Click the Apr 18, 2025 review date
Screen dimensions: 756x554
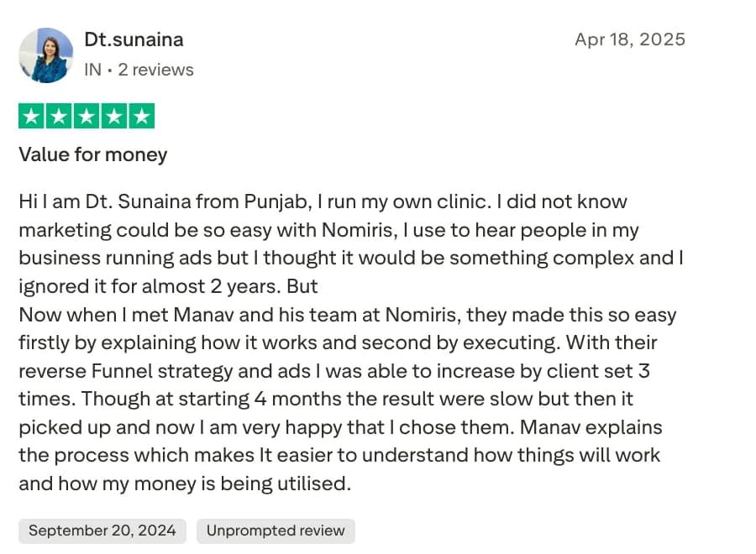tap(629, 39)
